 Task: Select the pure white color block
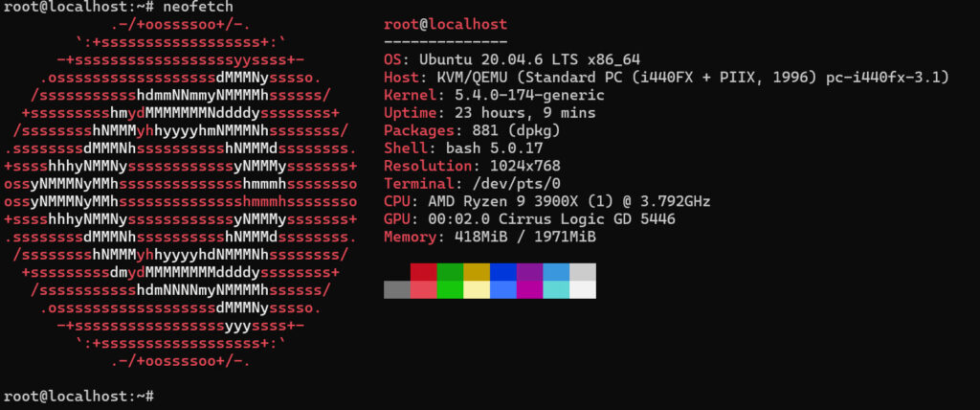582,289
